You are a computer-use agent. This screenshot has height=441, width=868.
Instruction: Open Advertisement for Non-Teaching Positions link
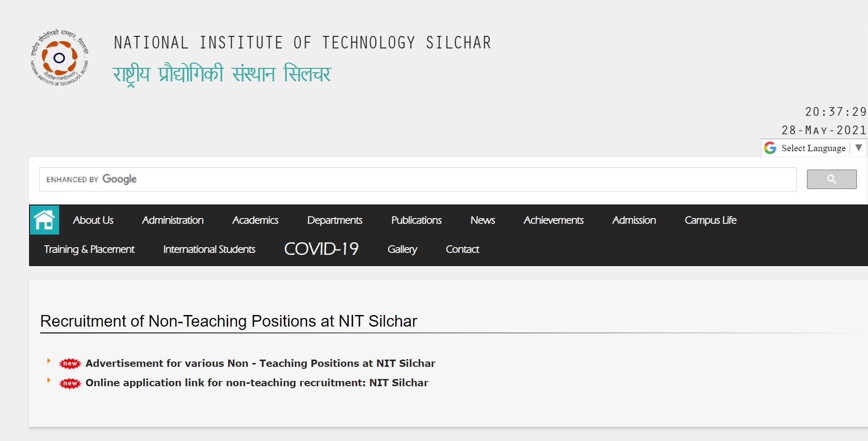click(x=261, y=363)
